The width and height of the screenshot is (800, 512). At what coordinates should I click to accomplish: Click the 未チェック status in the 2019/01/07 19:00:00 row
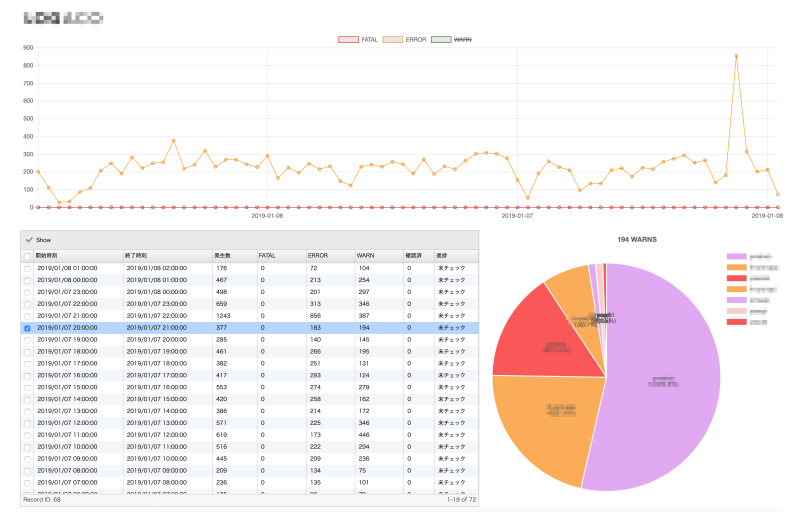pyautogui.click(x=450, y=339)
